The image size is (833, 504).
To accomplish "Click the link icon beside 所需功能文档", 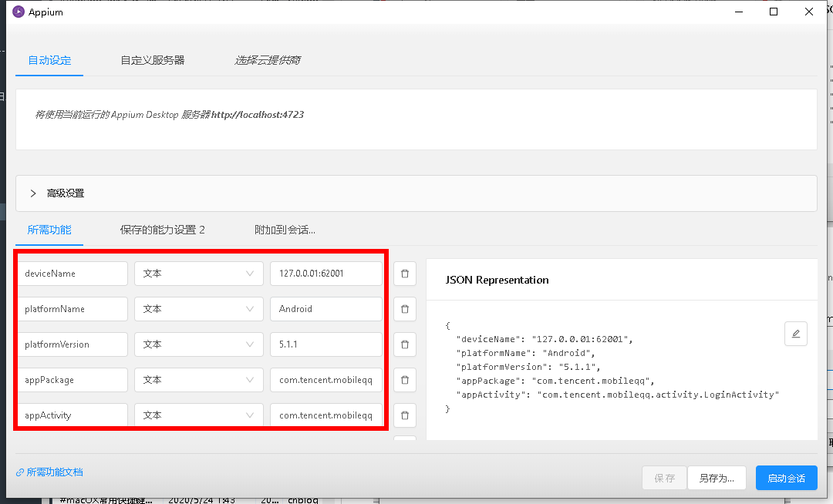I will (20, 472).
